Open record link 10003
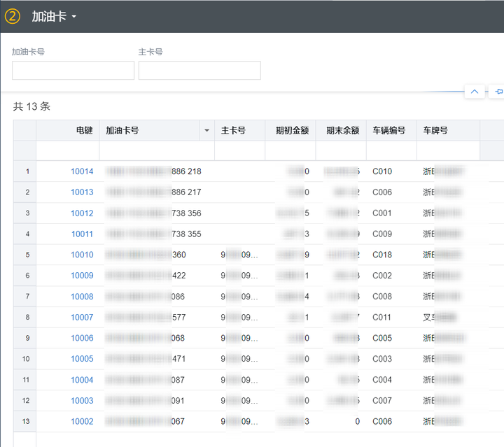This screenshot has width=504, height=447. pos(82,401)
